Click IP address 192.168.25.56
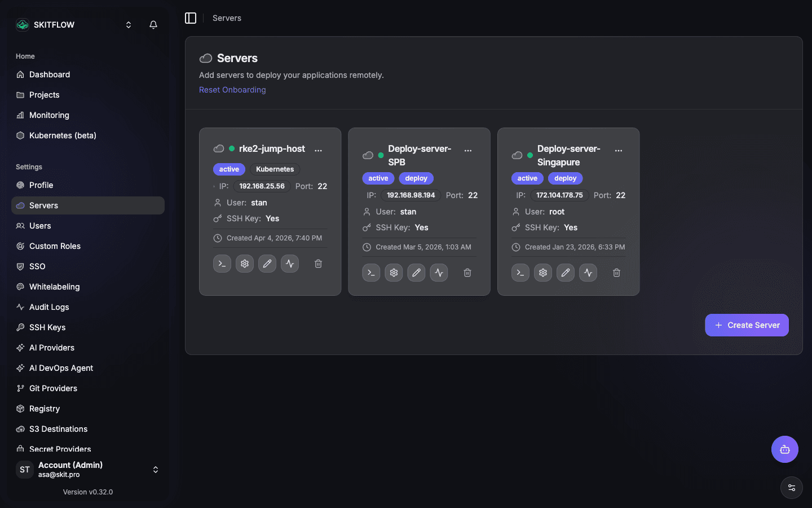The width and height of the screenshot is (812, 508). click(262, 186)
